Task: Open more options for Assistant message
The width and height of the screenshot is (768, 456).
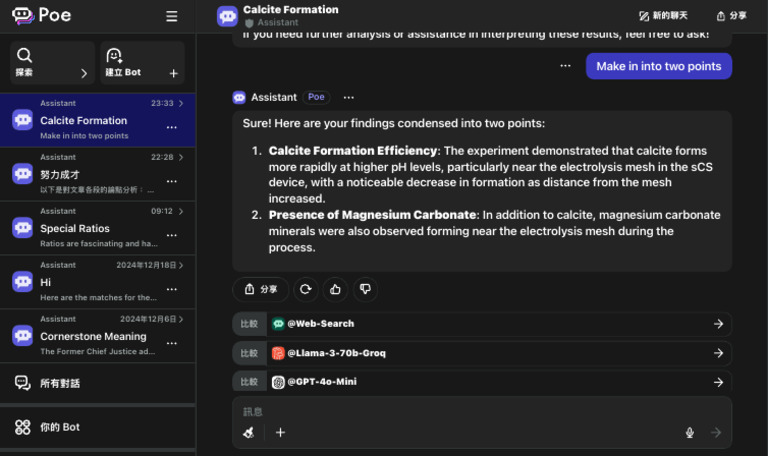Action: point(348,97)
